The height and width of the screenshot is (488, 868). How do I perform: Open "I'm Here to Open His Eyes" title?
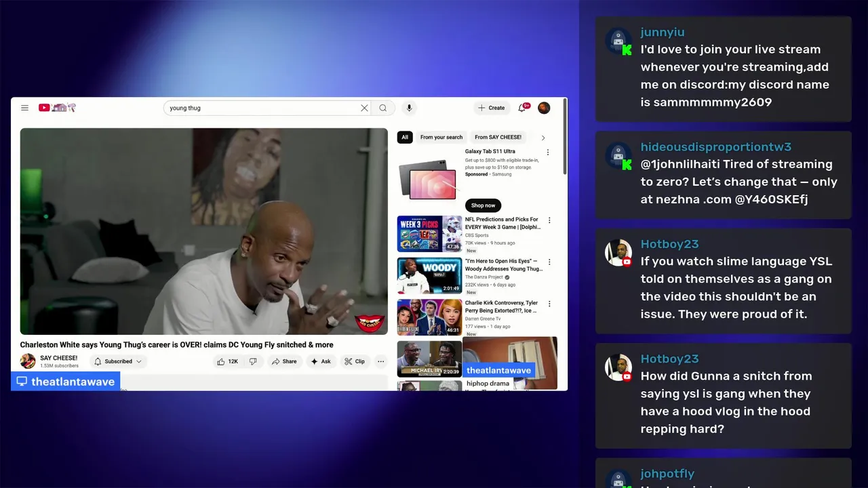pos(504,265)
